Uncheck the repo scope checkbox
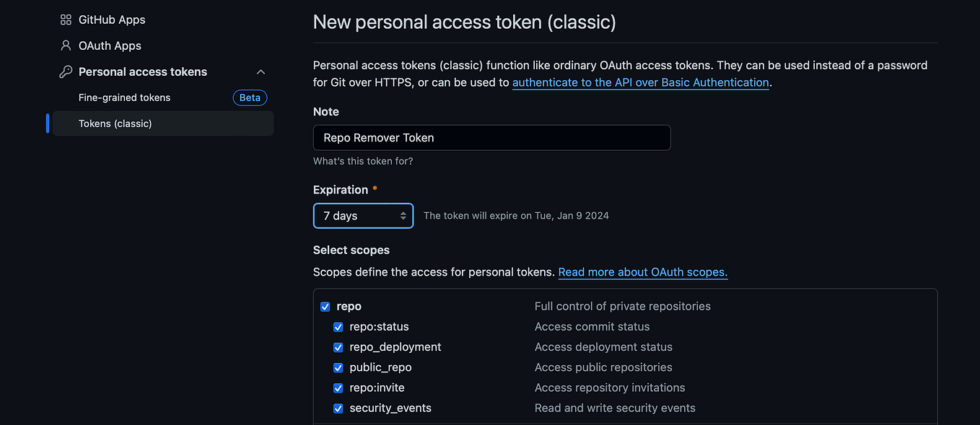980x425 pixels. tap(325, 307)
